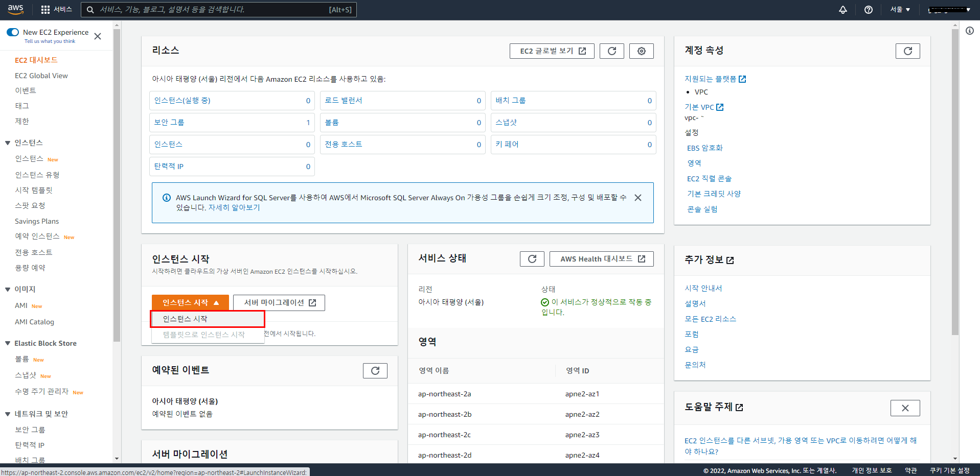The width and height of the screenshot is (980, 476).
Task: Open the help question mark icon
Action: point(869,10)
